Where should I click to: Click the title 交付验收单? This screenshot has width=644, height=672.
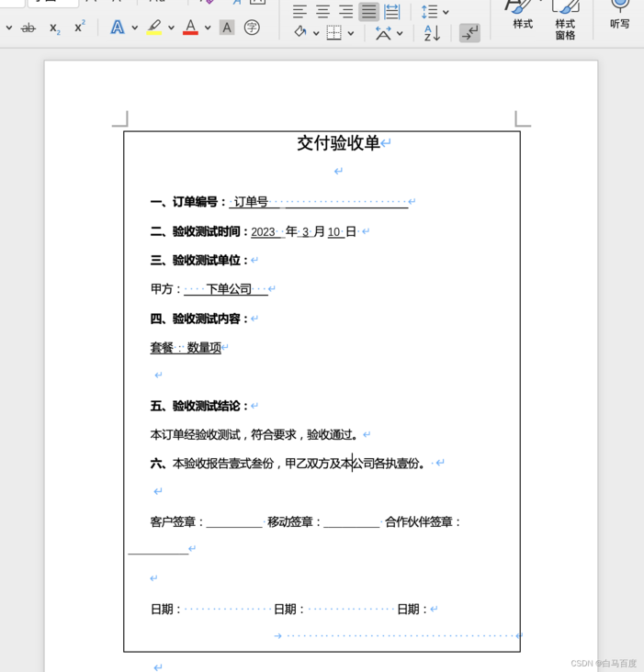point(338,143)
